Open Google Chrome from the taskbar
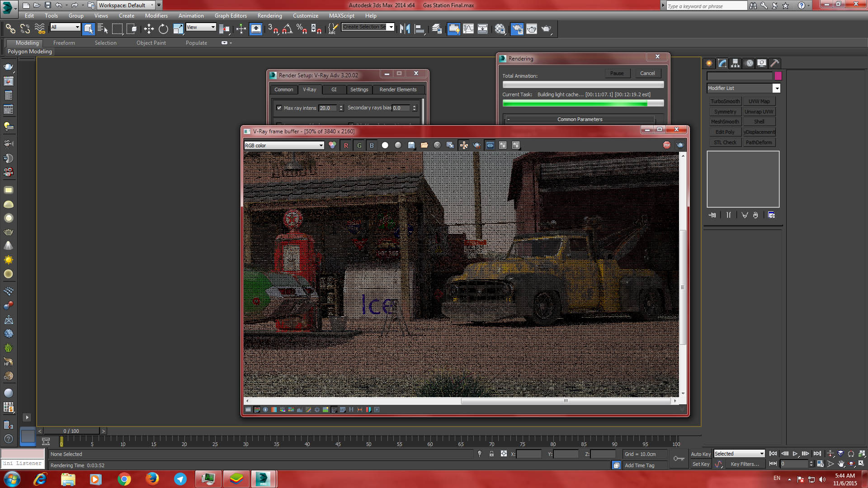Image resolution: width=868 pixels, height=488 pixels. [x=124, y=479]
